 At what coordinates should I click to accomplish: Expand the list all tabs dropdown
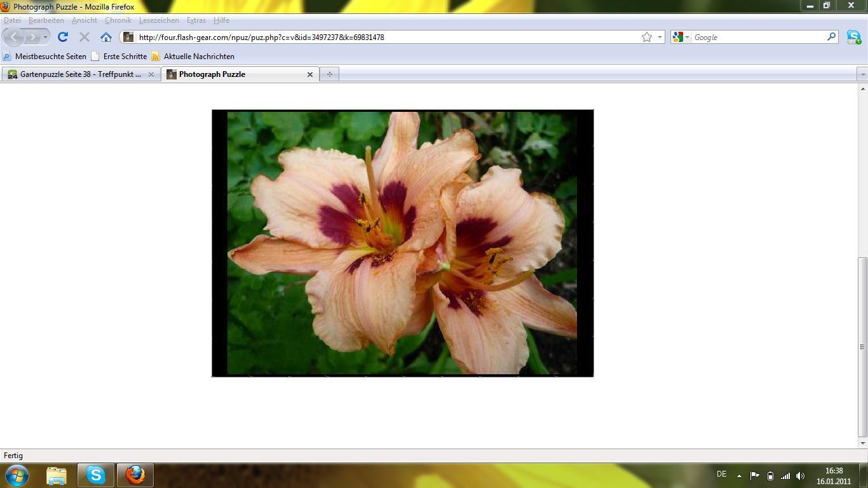point(862,74)
